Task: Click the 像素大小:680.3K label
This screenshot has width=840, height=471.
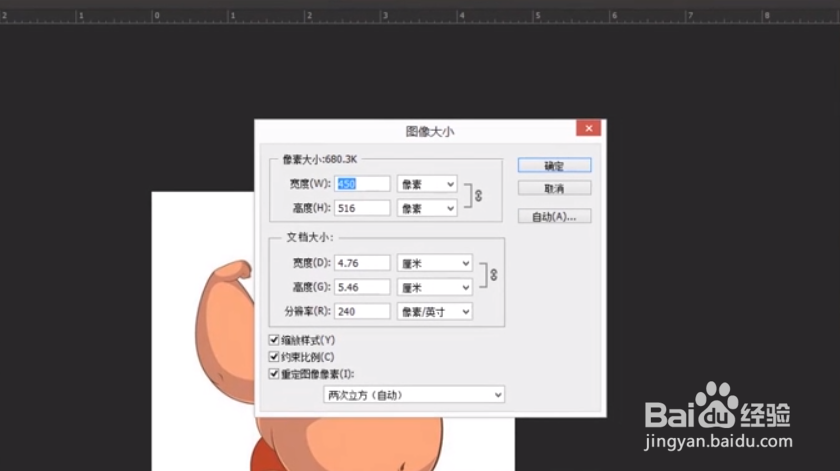Action: pos(319,159)
